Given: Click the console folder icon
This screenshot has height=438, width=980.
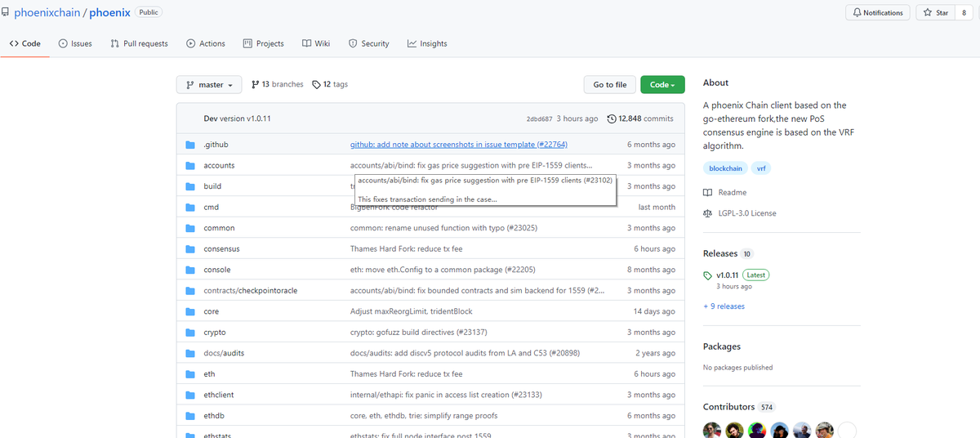Looking at the screenshot, I should click(189, 270).
